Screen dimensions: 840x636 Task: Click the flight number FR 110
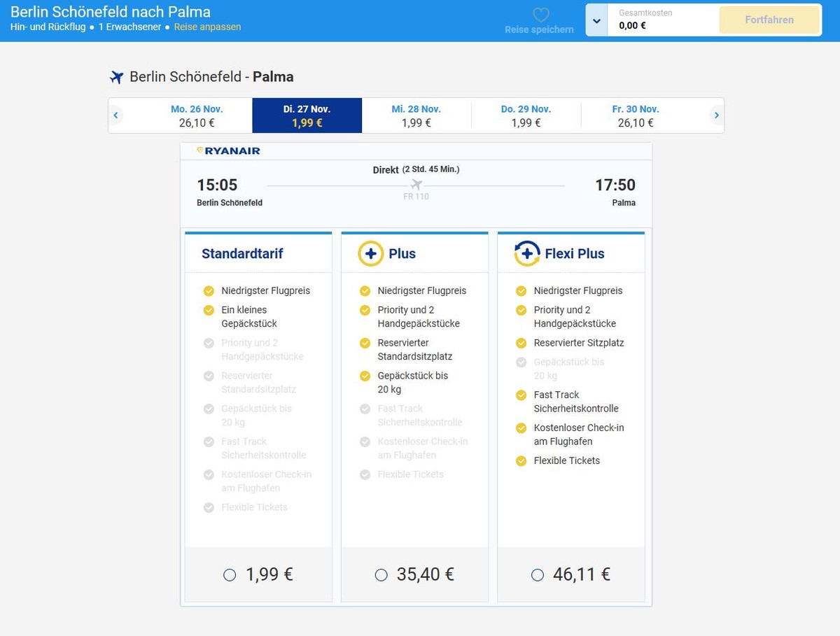click(416, 197)
